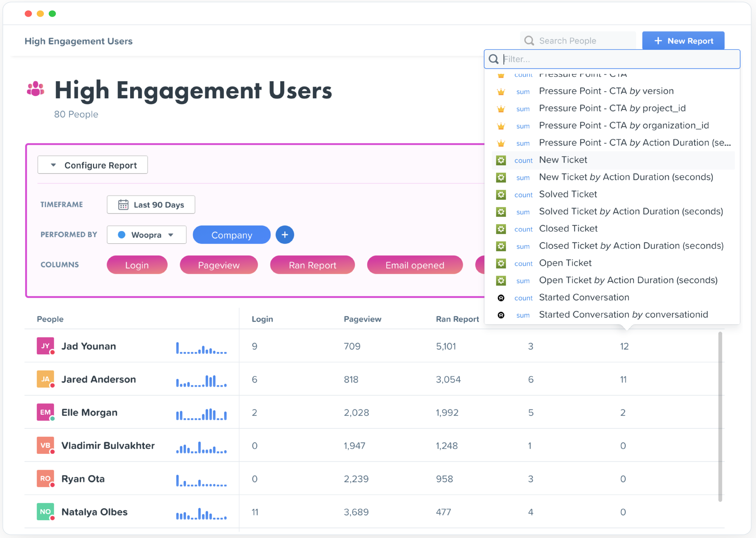Click Jad Younan's activity sparkline
The height and width of the screenshot is (538, 756).
pyautogui.click(x=201, y=348)
